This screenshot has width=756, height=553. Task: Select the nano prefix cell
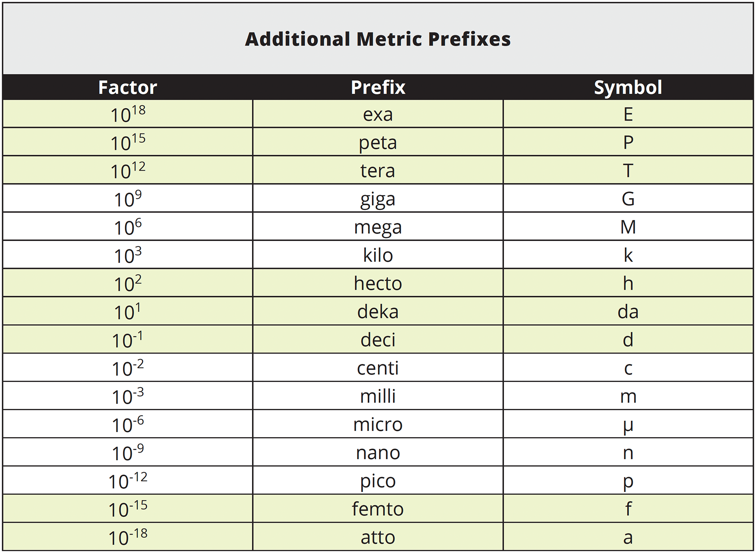[x=378, y=453]
